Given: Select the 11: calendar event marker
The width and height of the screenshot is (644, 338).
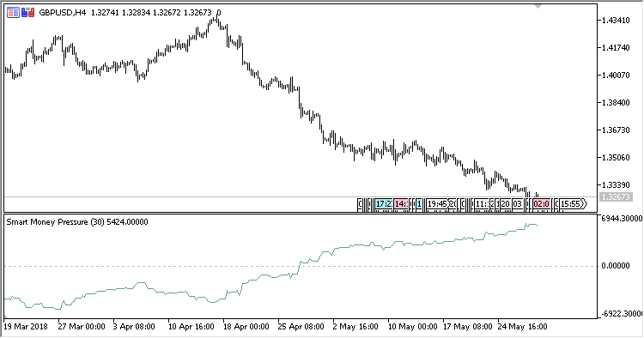Looking at the screenshot, I should pyautogui.click(x=483, y=204).
